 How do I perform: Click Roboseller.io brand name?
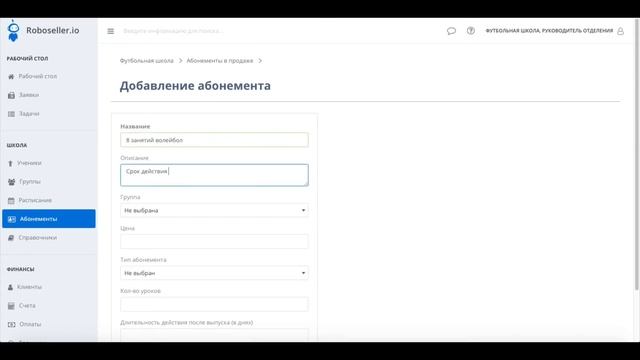tap(53, 30)
